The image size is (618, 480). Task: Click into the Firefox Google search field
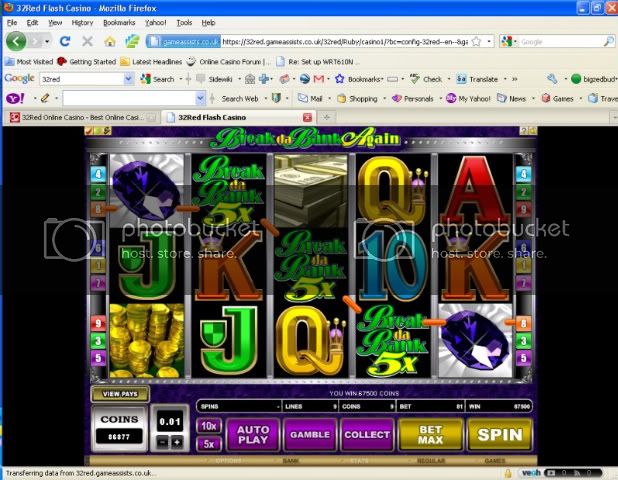pyautogui.click(x=561, y=41)
